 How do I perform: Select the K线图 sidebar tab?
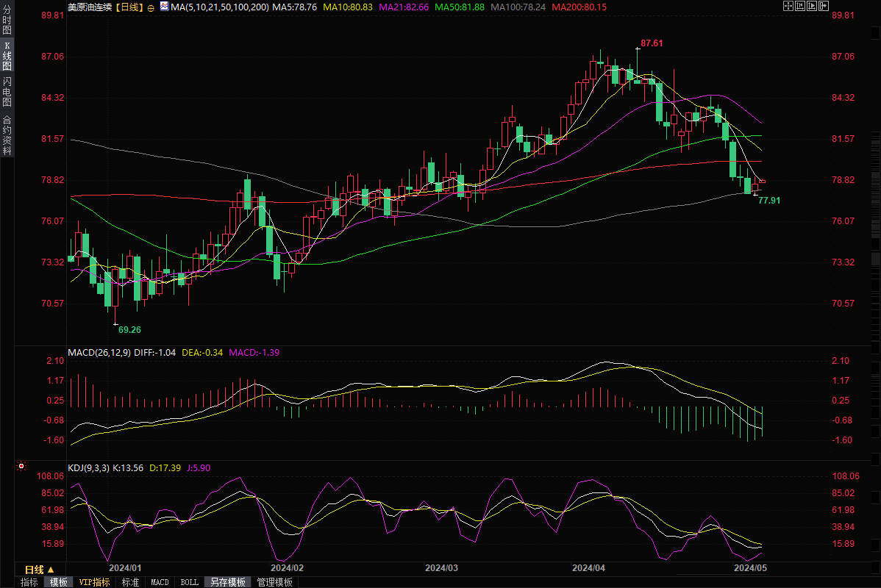click(7, 57)
